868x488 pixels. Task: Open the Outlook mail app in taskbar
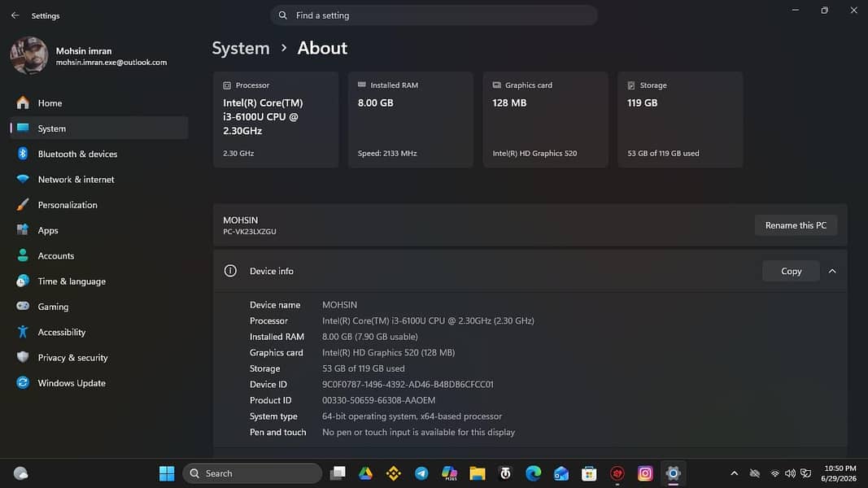click(561, 473)
